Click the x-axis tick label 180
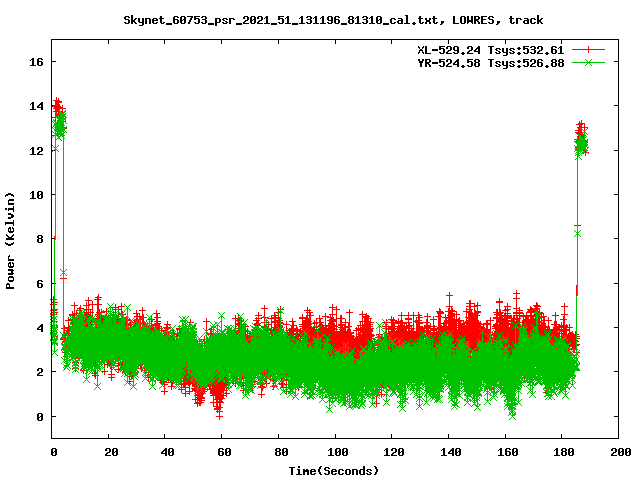The height and width of the screenshot is (480, 640). coord(564,452)
